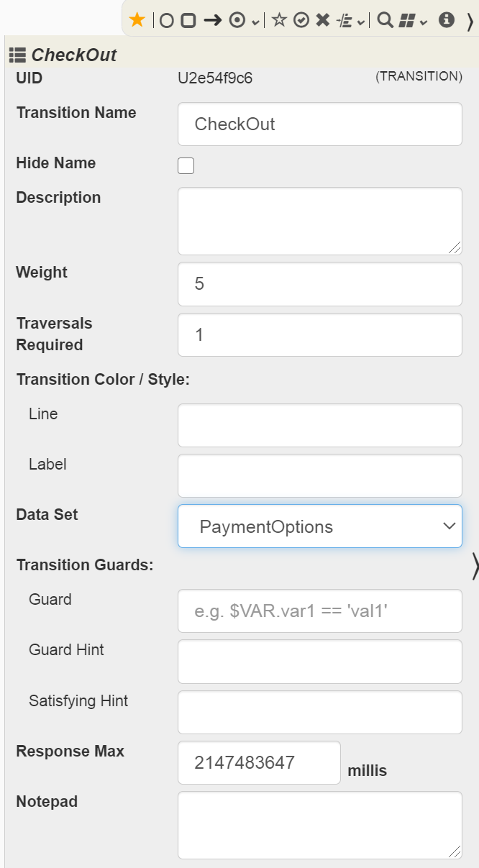Toggle the Hide Name checkbox
The width and height of the screenshot is (479, 868).
click(x=186, y=166)
